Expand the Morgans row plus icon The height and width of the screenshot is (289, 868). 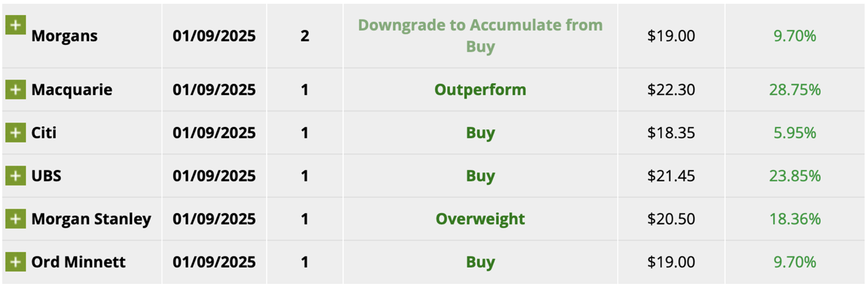click(15, 25)
